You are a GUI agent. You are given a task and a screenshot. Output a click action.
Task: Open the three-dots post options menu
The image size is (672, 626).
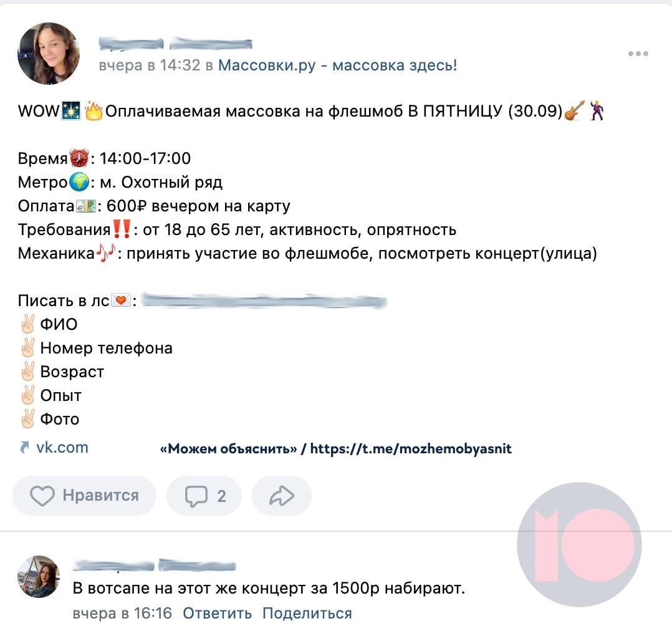point(638,54)
